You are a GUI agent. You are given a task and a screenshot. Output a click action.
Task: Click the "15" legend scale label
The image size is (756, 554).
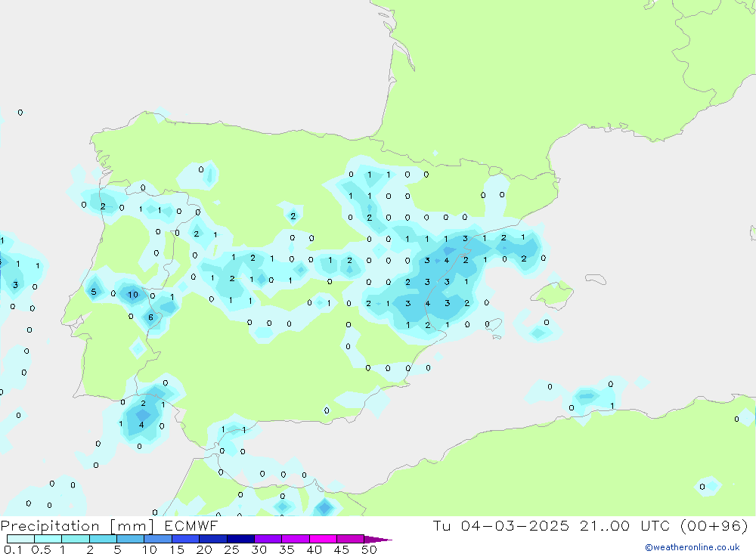pos(177,549)
